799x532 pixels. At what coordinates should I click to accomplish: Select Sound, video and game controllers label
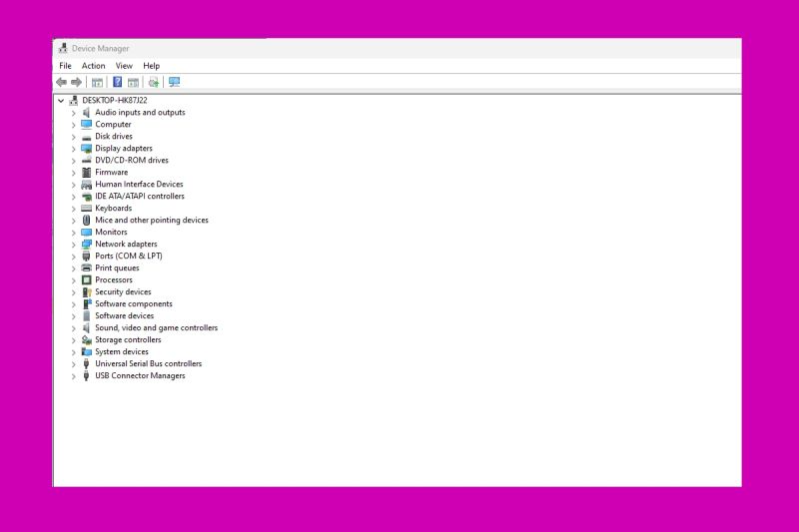point(157,327)
